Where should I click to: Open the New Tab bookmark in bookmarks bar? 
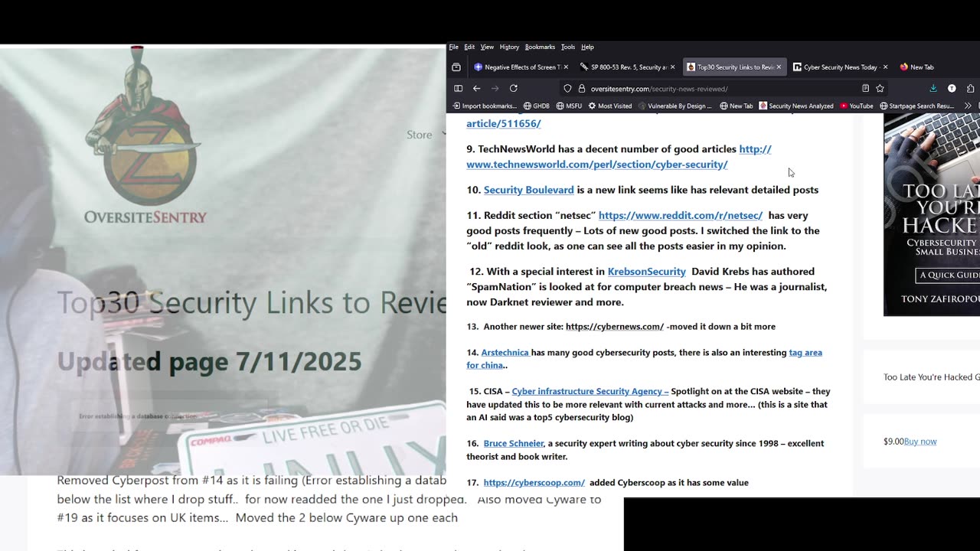tap(737, 106)
